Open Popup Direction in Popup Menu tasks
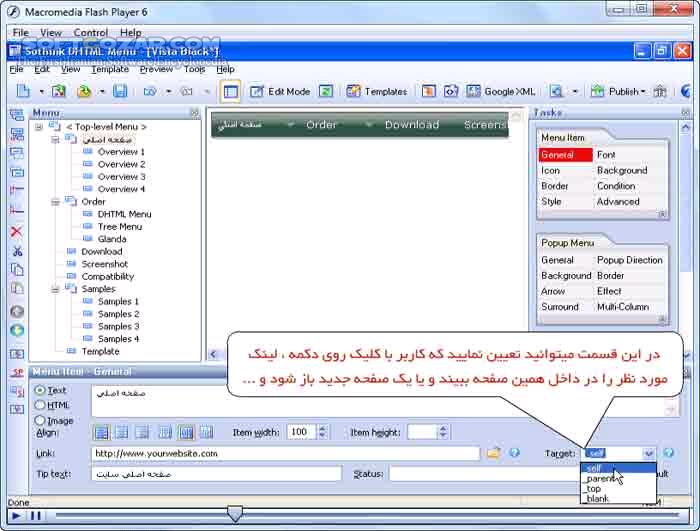The image size is (700, 531). (630, 260)
